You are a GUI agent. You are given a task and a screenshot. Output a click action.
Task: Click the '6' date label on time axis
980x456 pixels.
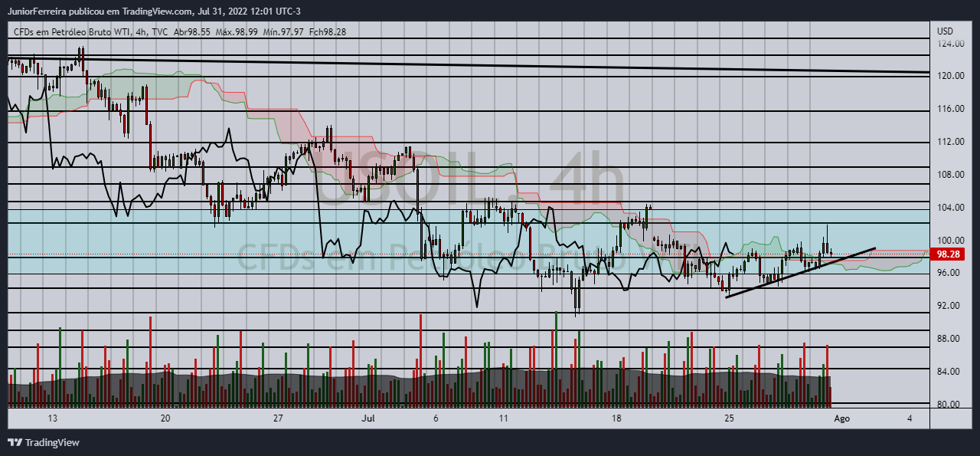[x=436, y=418]
